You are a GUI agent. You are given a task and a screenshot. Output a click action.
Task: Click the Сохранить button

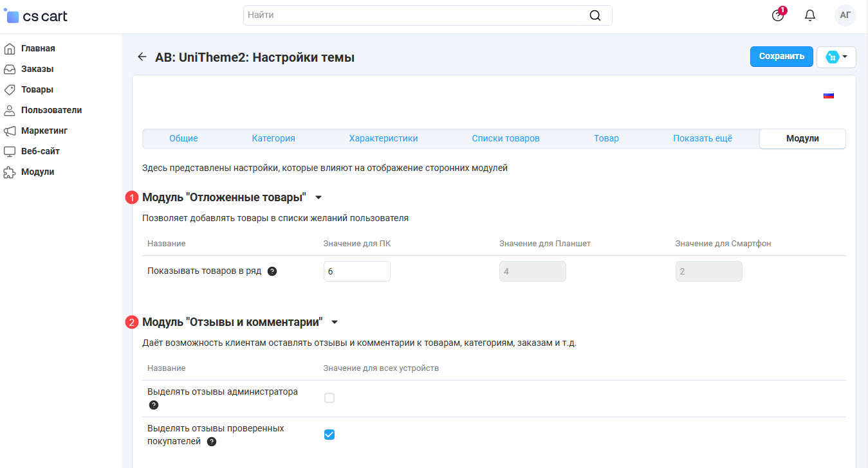(x=781, y=57)
